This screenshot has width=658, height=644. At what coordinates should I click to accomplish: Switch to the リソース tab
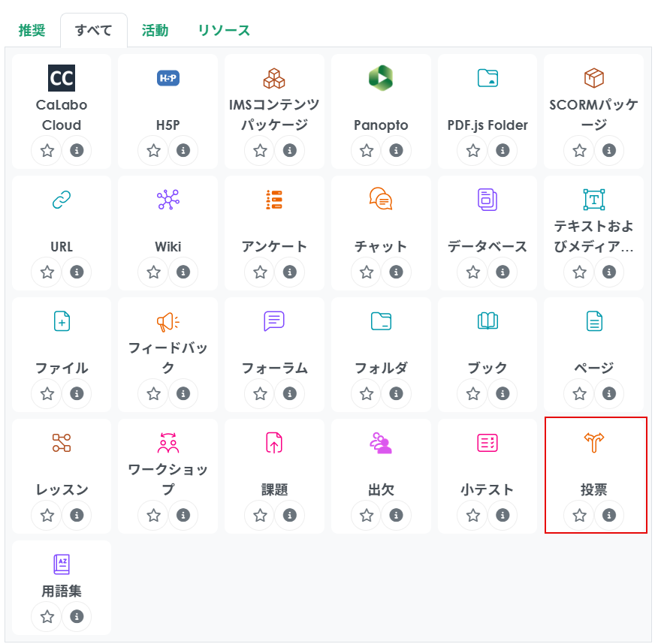pos(224,31)
